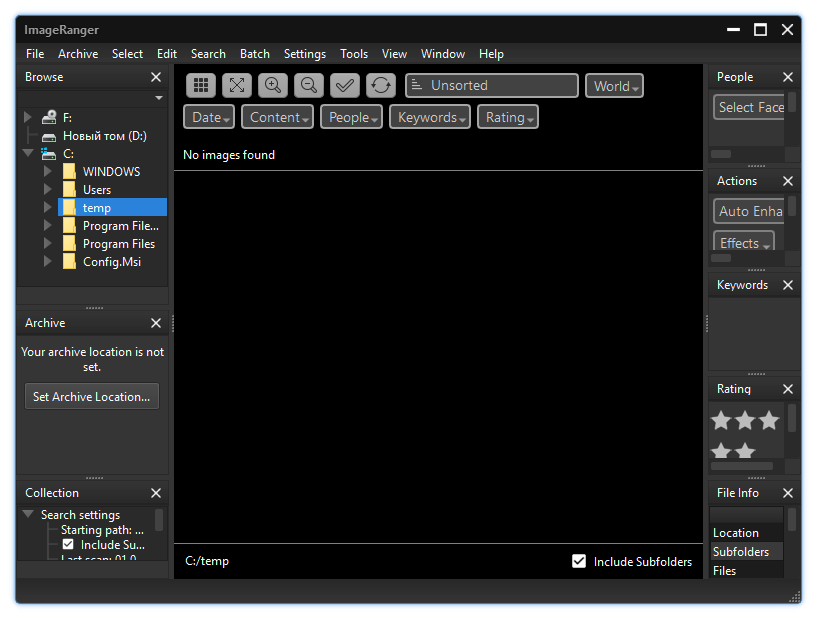Select the zoom out magnifier icon

pos(308,85)
